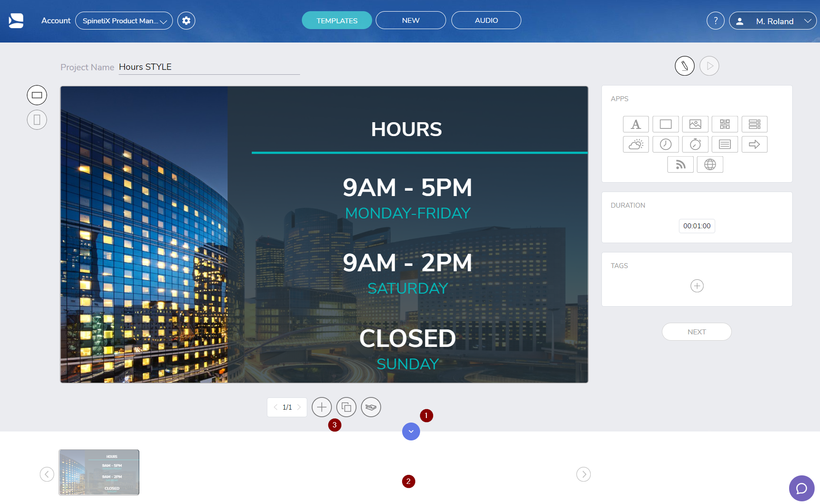Select the 9AM - 2PM text

click(408, 262)
